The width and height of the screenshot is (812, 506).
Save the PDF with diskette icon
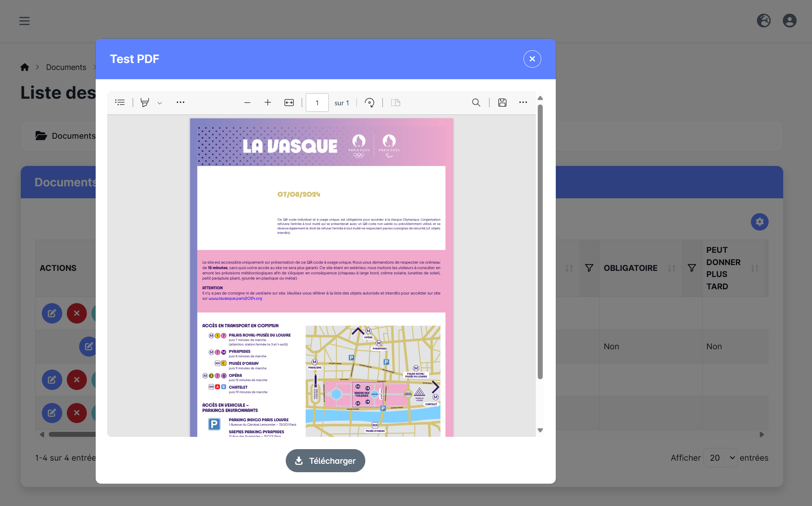502,103
